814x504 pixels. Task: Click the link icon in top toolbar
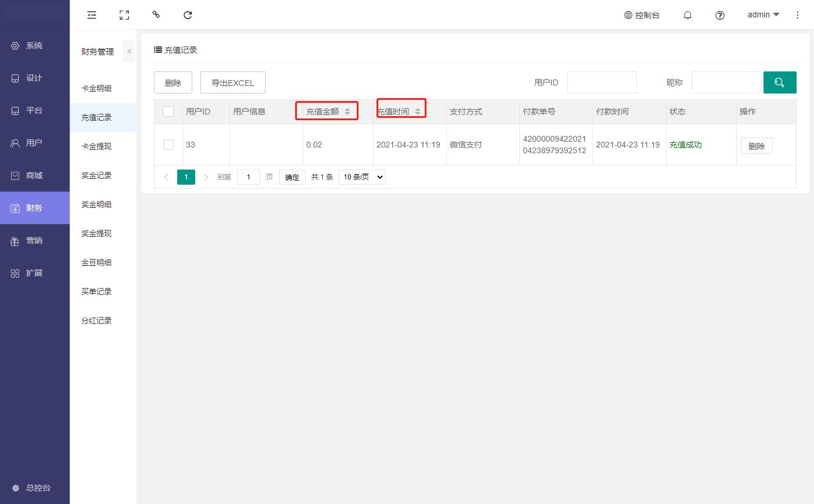(x=156, y=15)
